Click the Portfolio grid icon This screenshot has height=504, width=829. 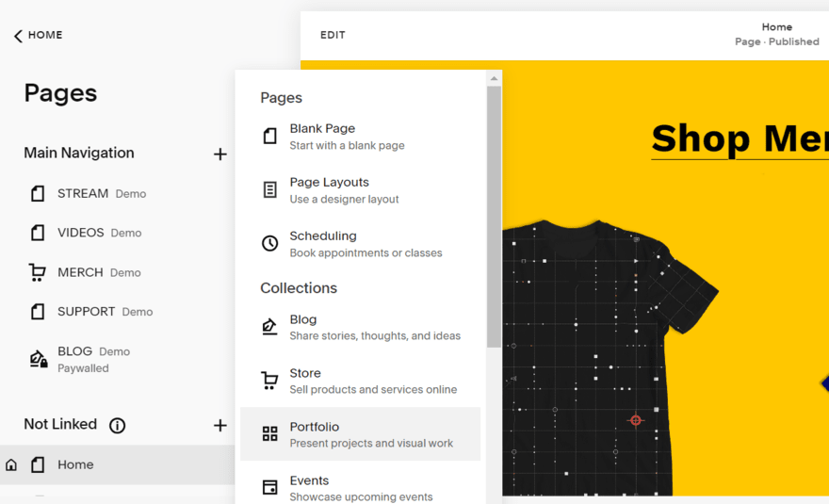click(x=269, y=433)
